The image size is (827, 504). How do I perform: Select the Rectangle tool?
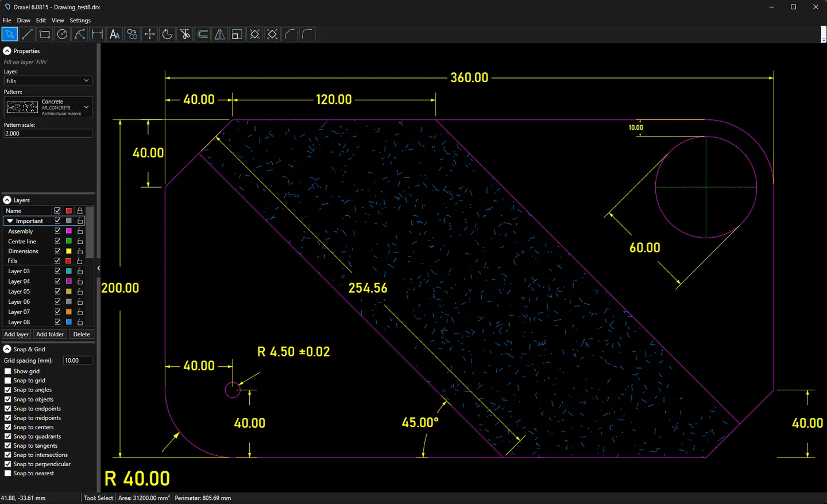click(45, 34)
